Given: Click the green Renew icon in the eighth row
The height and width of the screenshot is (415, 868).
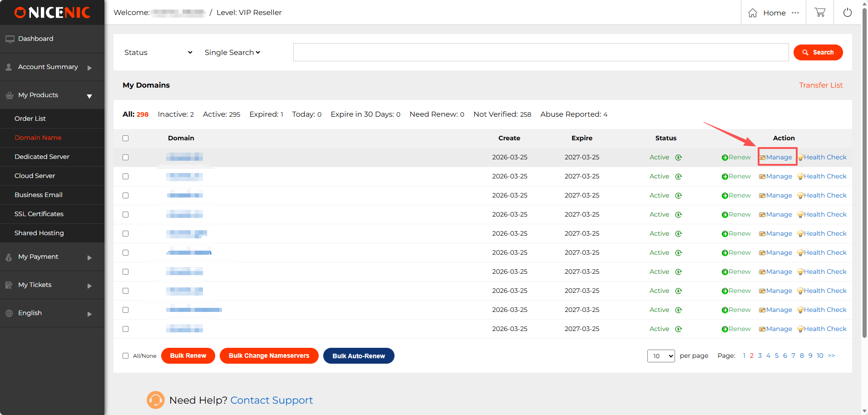Looking at the screenshot, I should tap(725, 291).
